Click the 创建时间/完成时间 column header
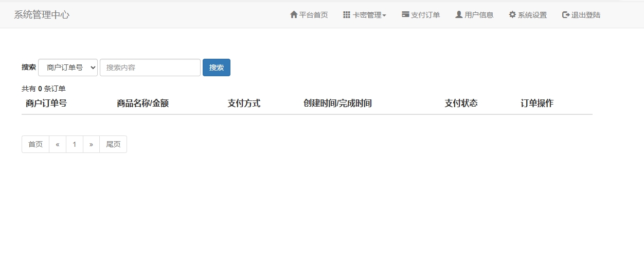The image size is (644, 273). (338, 104)
